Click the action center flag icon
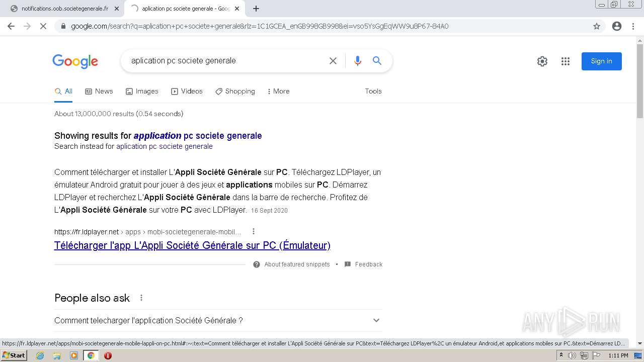This screenshot has height=362, width=644. pos(596,355)
